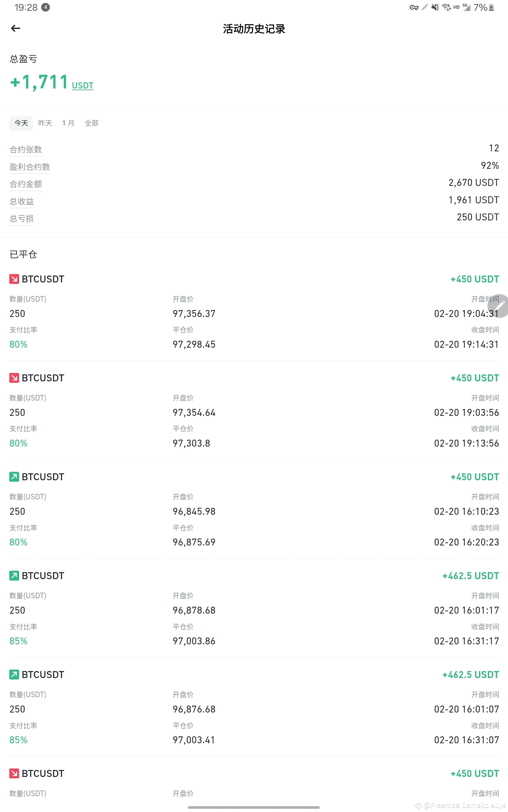508x812 pixels.
Task: Tap the back arrow icon
Action: coord(15,28)
